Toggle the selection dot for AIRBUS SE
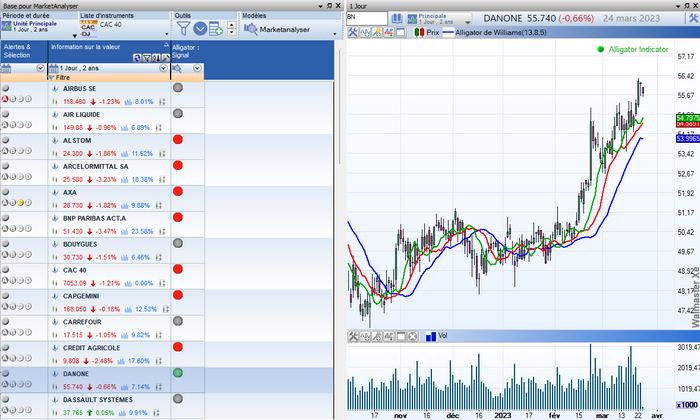Viewport: 700px width, 420px height. click(x=5, y=88)
